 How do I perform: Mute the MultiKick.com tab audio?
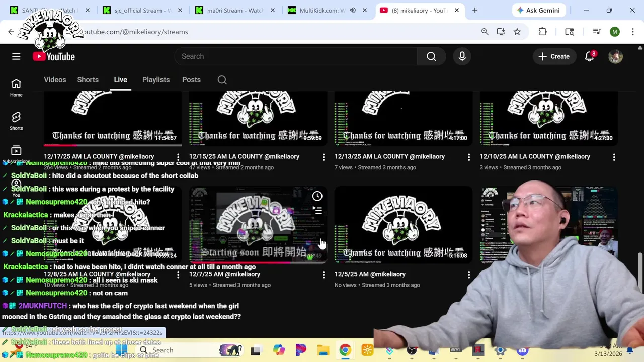coord(353,10)
